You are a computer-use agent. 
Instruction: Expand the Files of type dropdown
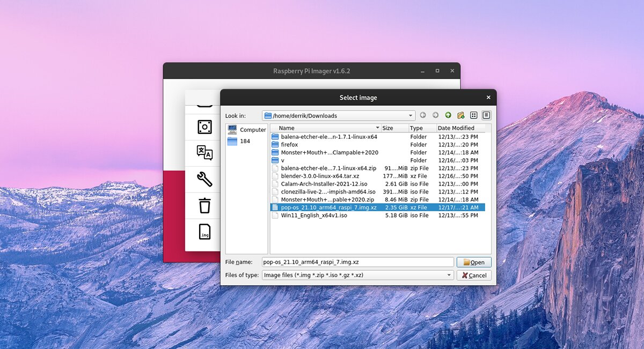(449, 275)
